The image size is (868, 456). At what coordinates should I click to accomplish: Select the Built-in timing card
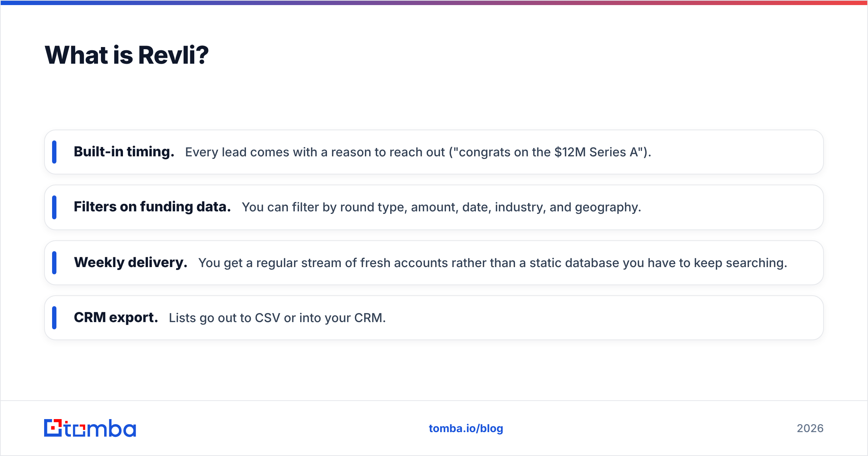click(x=434, y=152)
